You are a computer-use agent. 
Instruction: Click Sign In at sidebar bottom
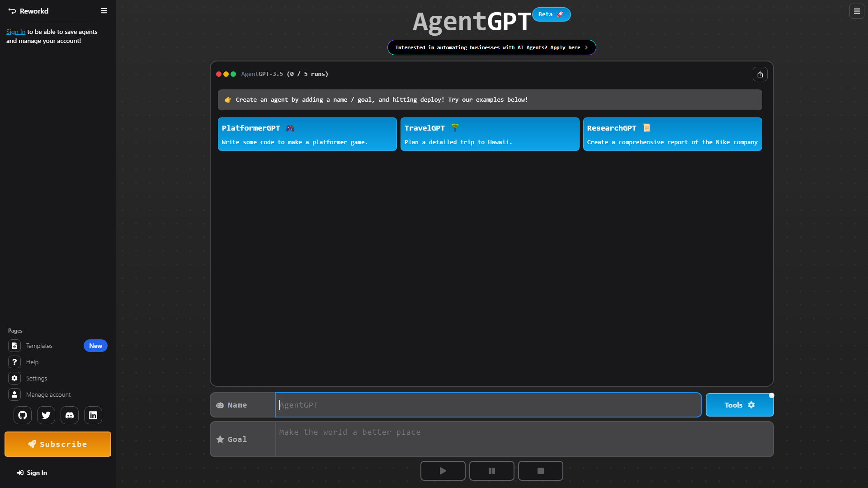(32, 473)
